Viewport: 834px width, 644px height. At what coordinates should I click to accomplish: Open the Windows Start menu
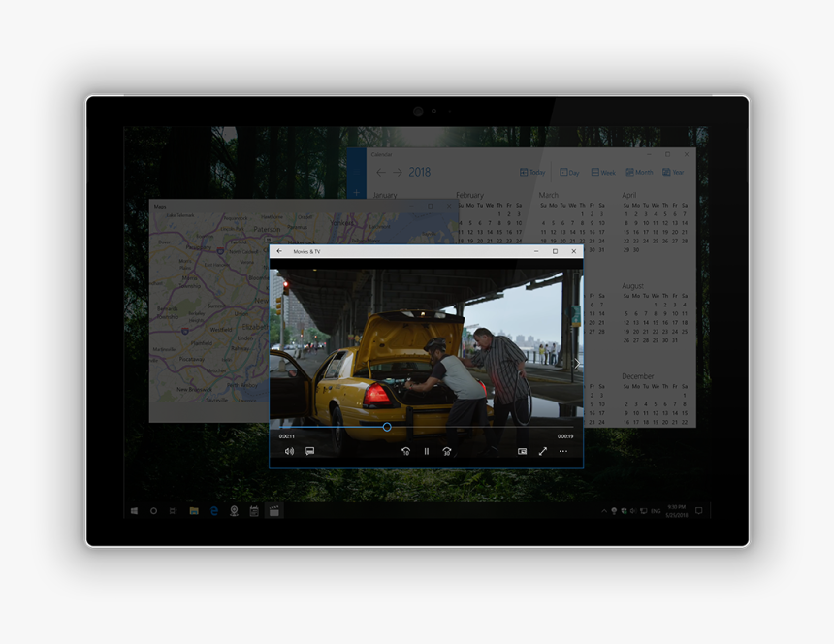click(x=134, y=511)
